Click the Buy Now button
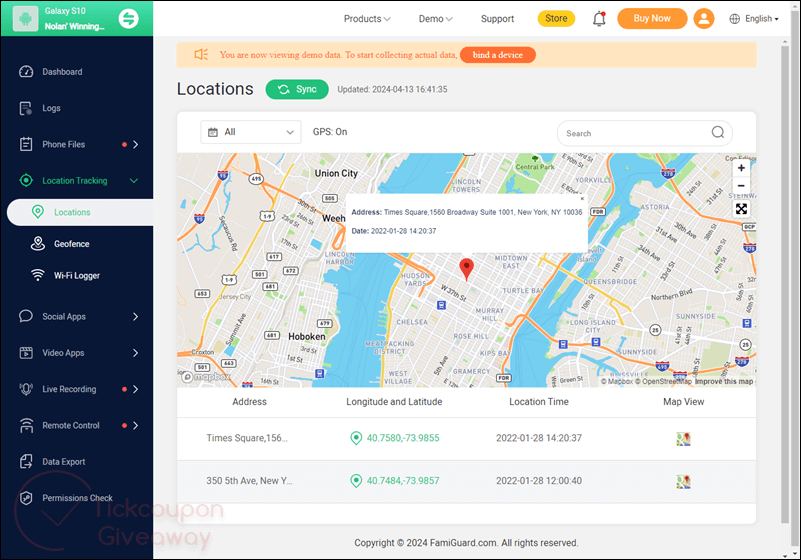 [x=652, y=18]
